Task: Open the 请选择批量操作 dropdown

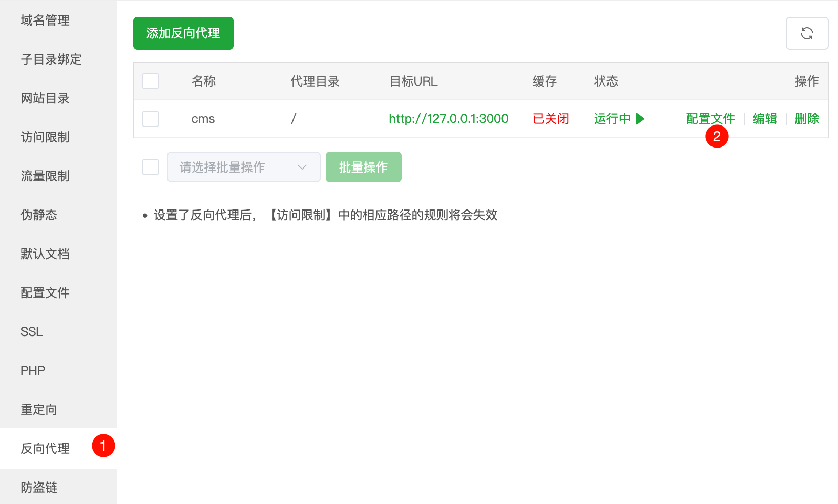Action: tap(243, 166)
